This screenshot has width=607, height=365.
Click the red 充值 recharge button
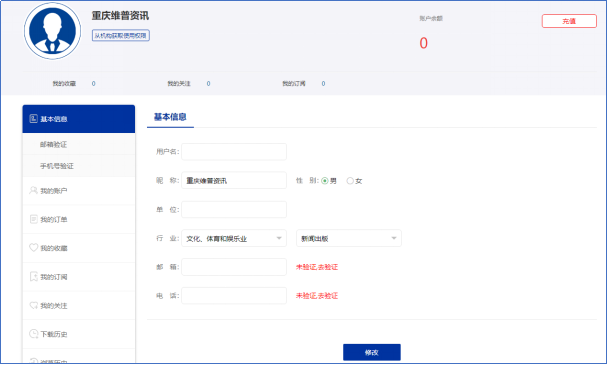coord(569,21)
